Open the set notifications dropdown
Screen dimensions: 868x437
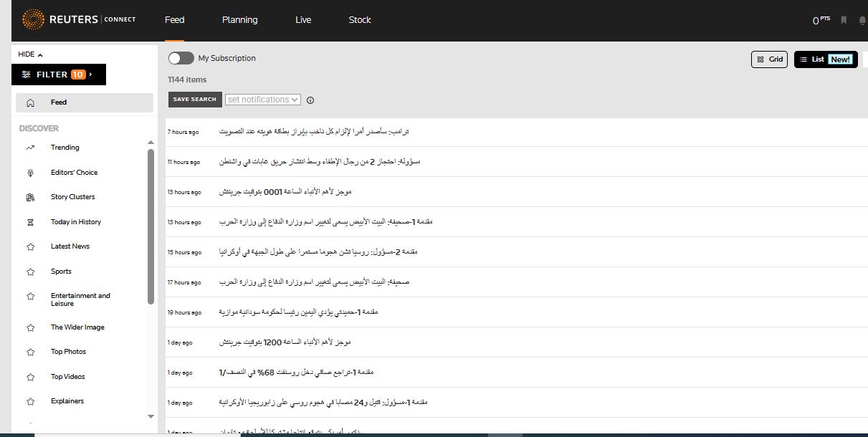coord(262,100)
